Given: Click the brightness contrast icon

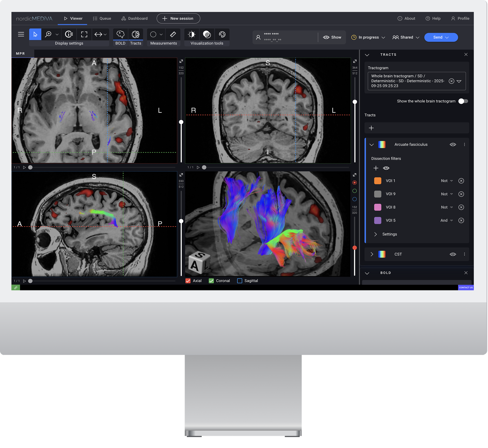Looking at the screenshot, I should [x=192, y=34].
